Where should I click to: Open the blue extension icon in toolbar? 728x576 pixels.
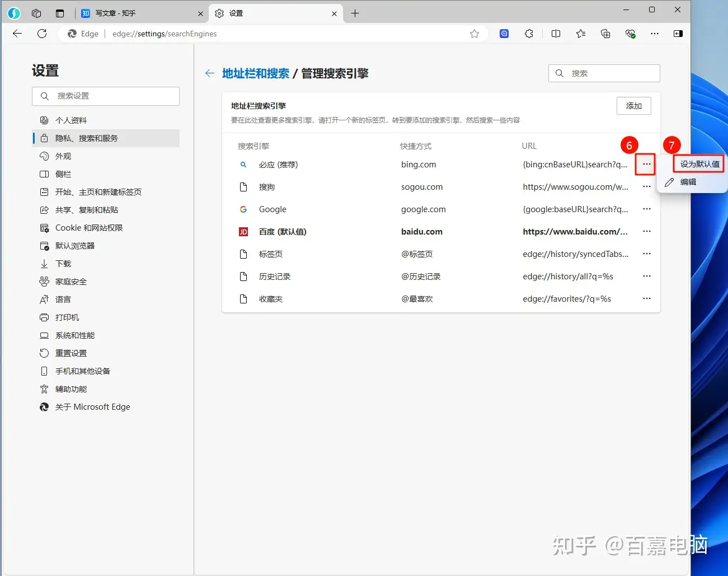coord(504,34)
